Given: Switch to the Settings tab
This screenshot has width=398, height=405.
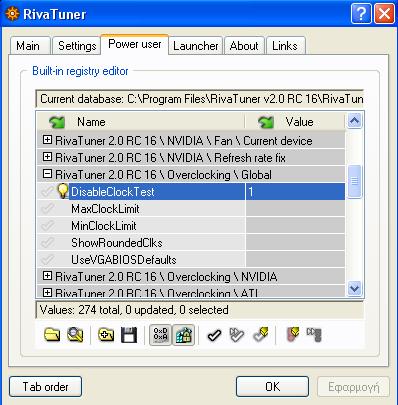Looking at the screenshot, I should (77, 46).
